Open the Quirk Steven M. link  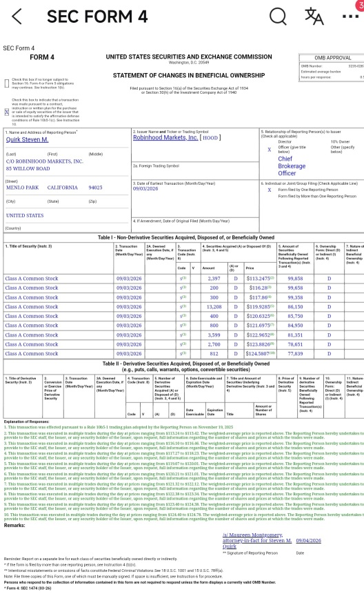(x=27, y=140)
